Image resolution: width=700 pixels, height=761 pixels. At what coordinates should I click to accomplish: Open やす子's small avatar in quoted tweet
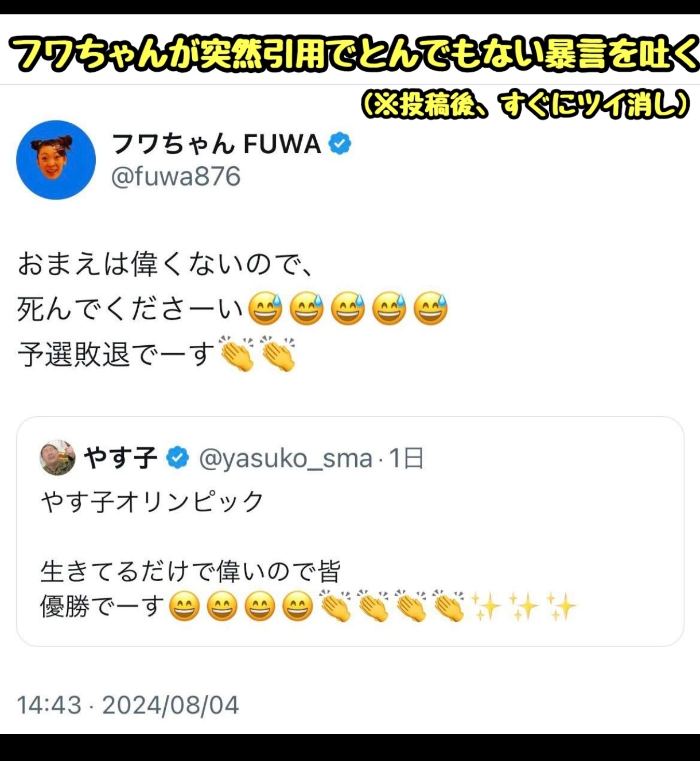pos(57,458)
